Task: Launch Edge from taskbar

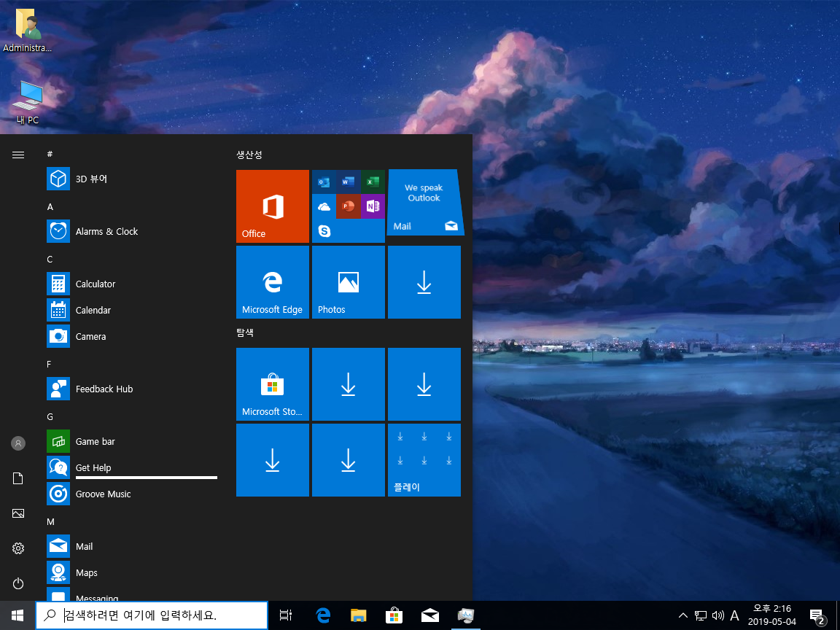Action: pyautogui.click(x=323, y=615)
